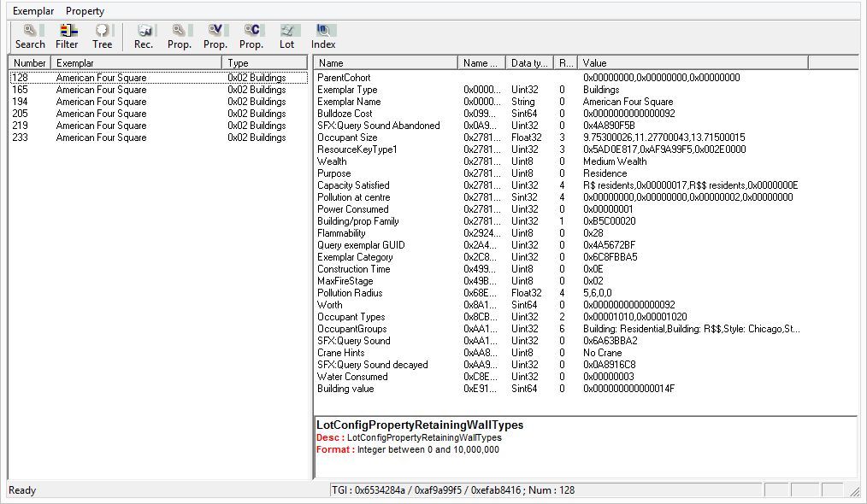The width and height of the screenshot is (867, 504).
Task: Select the Query exemplar GUID property
Action: (361, 245)
